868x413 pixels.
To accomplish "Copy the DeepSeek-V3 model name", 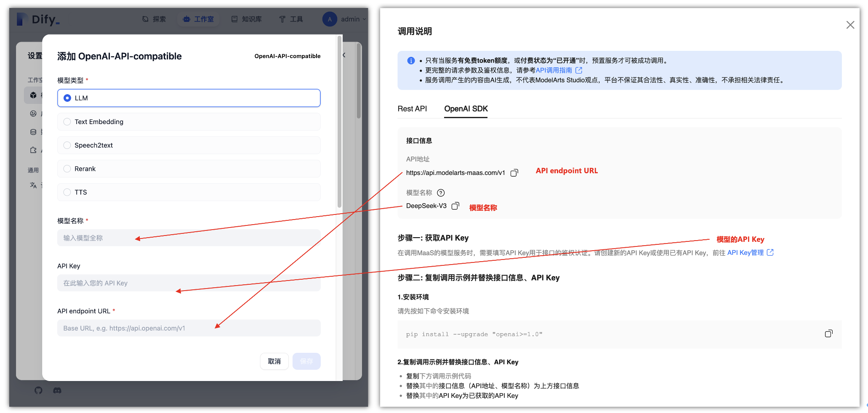I will point(455,206).
